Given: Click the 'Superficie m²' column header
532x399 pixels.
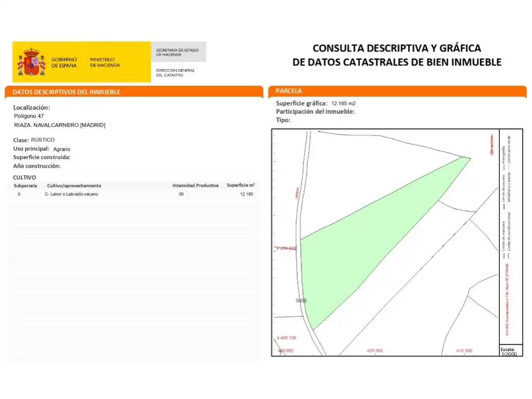Looking at the screenshot, I should [x=241, y=185].
